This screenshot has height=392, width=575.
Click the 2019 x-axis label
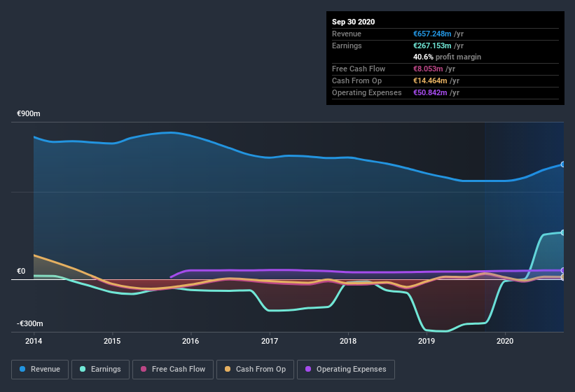[427, 341]
